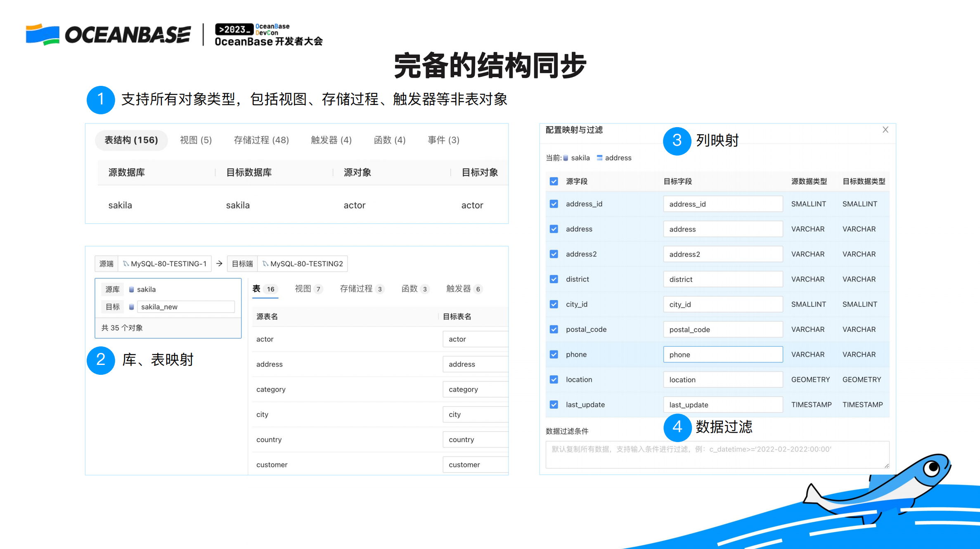Click the address table icon in mapping dialog
The height and width of the screenshot is (549, 980).
point(599,158)
